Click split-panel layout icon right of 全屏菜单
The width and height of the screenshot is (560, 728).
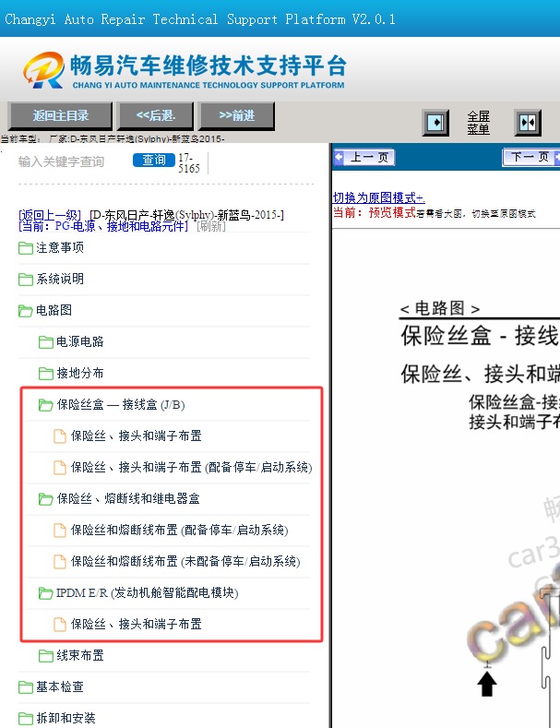point(528,123)
